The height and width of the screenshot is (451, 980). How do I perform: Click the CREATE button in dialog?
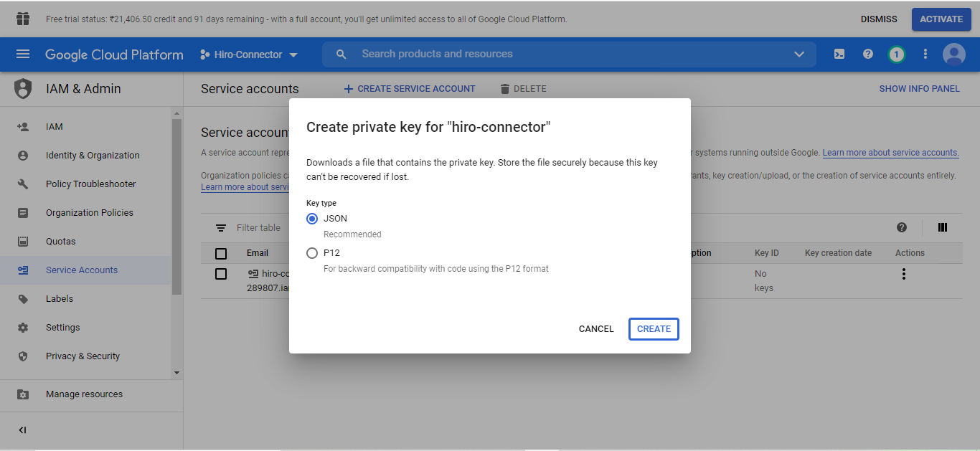coord(654,329)
